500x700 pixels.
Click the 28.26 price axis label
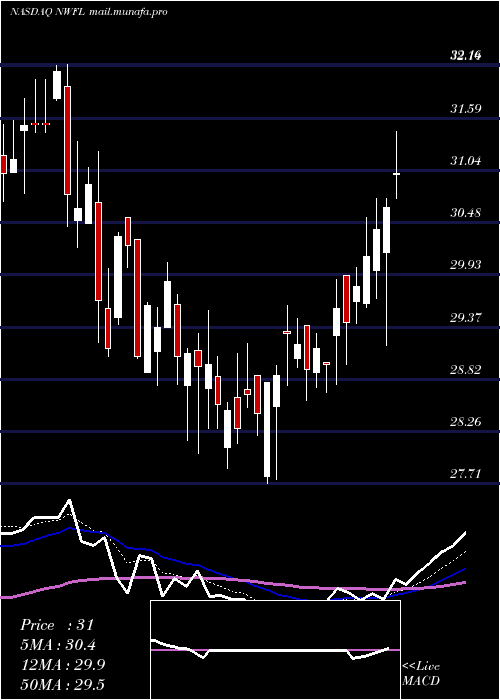(466, 421)
